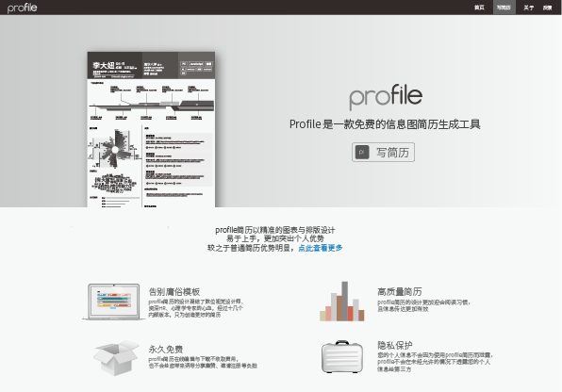Click the 高质量简历 heading
Screen dimensions: 562x392
point(399,292)
